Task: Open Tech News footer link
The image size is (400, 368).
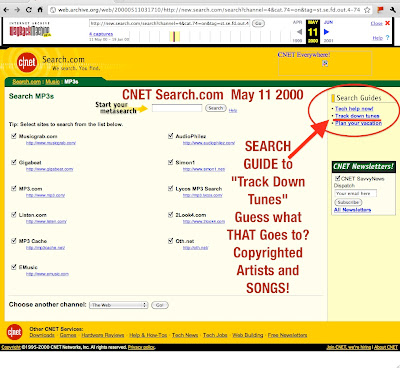Action: [185, 335]
